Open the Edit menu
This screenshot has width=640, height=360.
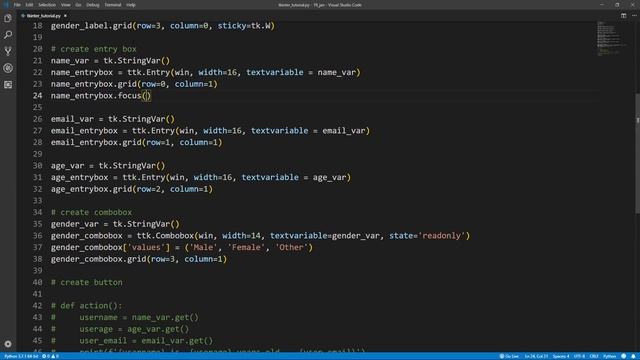[29, 5]
